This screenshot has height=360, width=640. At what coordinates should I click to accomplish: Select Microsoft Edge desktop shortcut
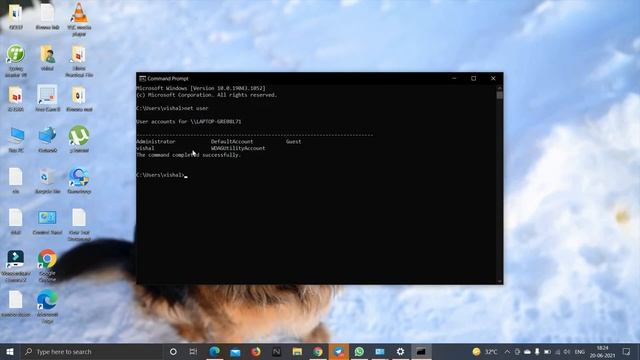tap(47, 306)
